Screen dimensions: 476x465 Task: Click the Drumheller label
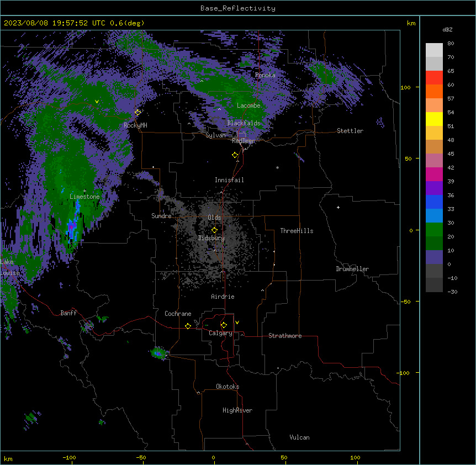tap(352, 269)
